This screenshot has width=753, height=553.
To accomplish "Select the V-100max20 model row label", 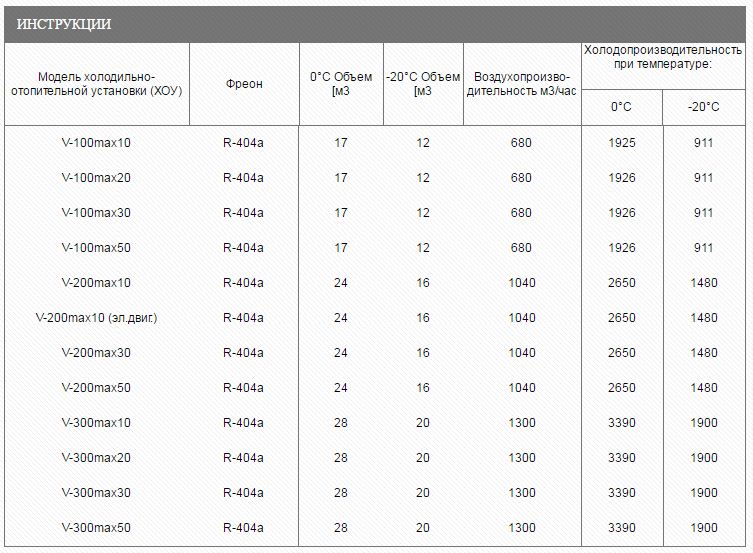I will 96,178.
